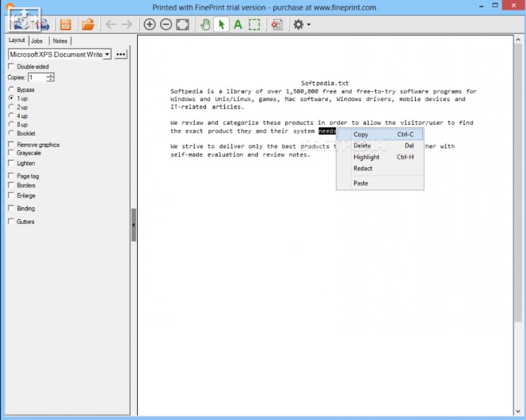Tick the Gutters checkbox

[11, 221]
